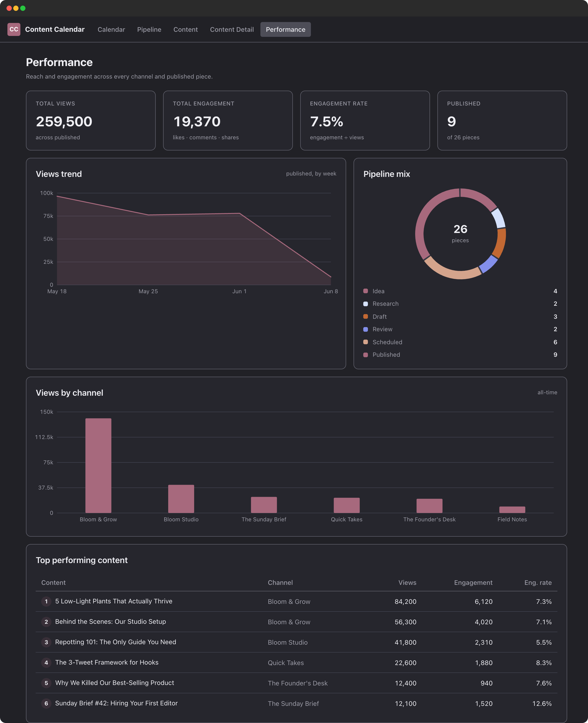This screenshot has height=723, width=588.
Task: Click the Published count card
Action: click(x=502, y=120)
